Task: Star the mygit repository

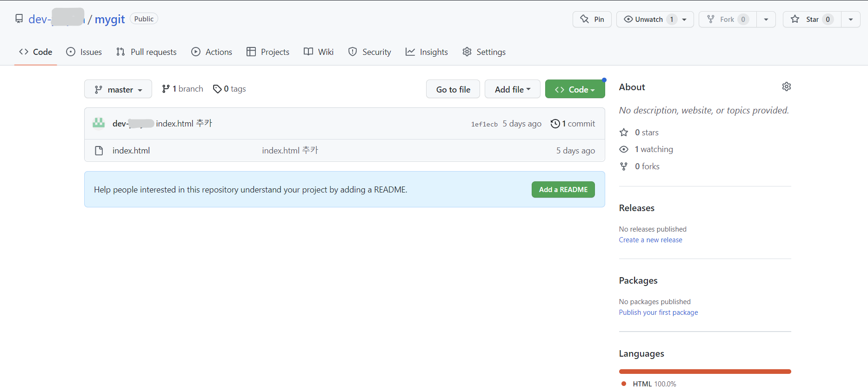Action: 812,19
